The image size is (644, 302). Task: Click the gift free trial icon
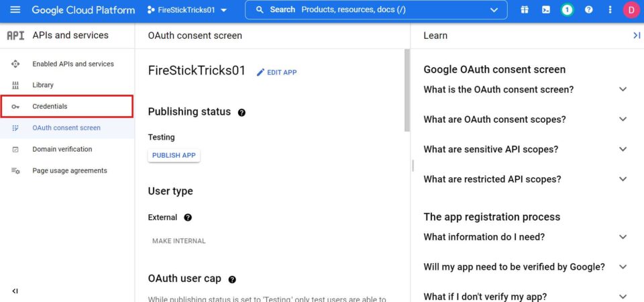pos(525,10)
